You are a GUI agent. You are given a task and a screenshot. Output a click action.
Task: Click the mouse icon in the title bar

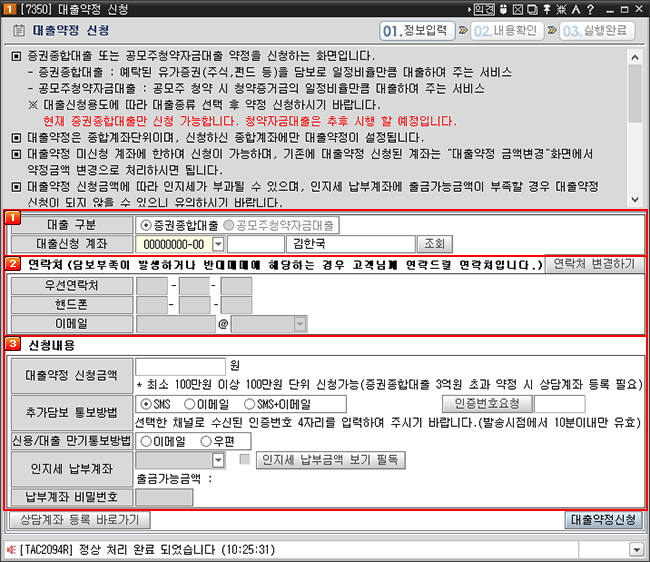click(x=503, y=9)
